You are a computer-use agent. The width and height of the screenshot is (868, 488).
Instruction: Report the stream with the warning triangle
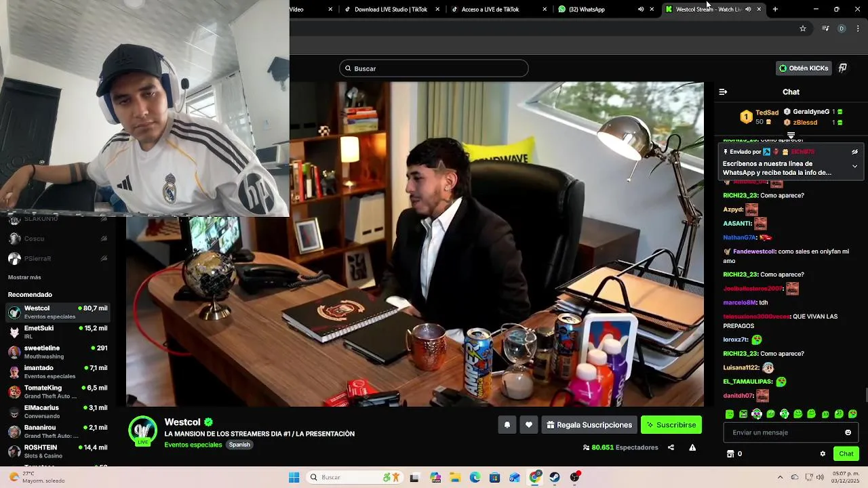[x=692, y=447]
